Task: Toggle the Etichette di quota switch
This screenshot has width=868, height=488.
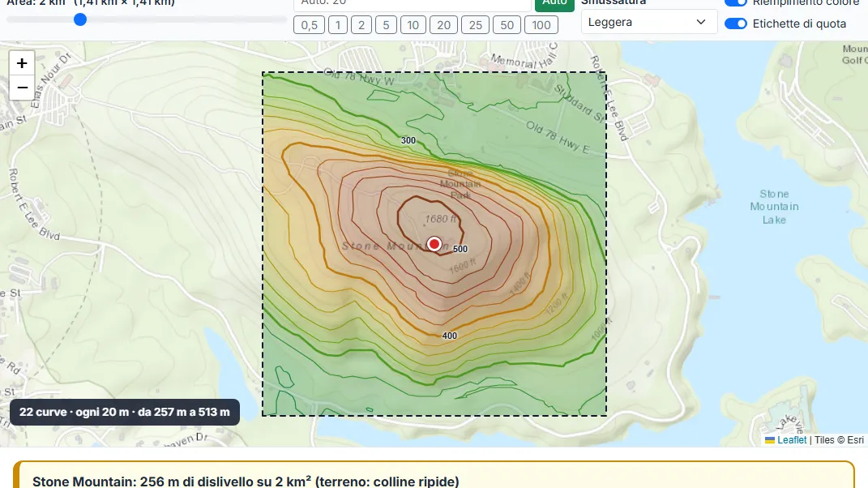Action: [736, 24]
